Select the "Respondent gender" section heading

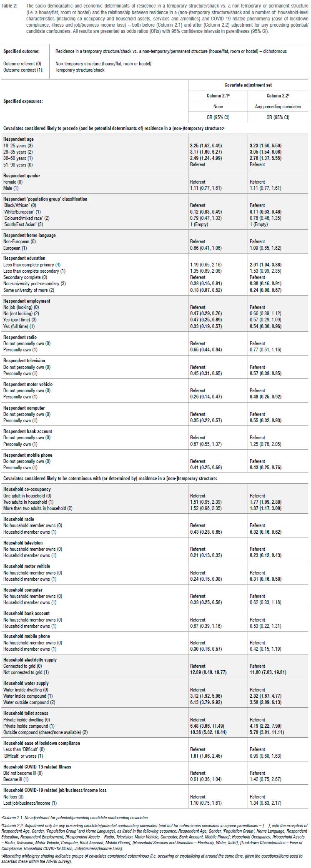coord(22,176)
